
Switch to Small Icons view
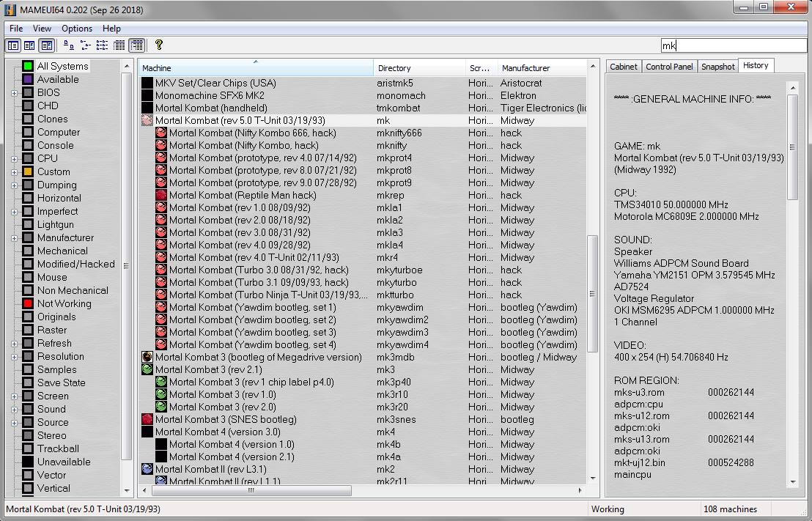tap(85, 45)
